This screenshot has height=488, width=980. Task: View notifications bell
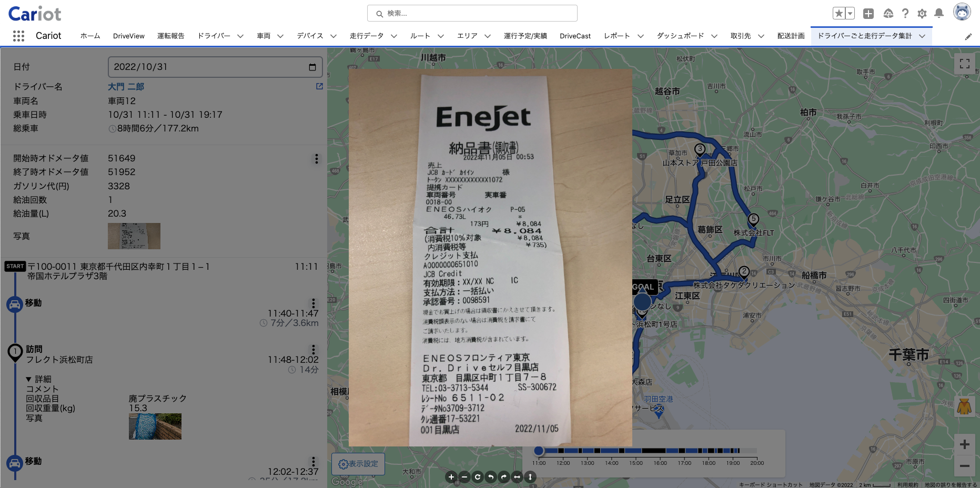point(939,14)
